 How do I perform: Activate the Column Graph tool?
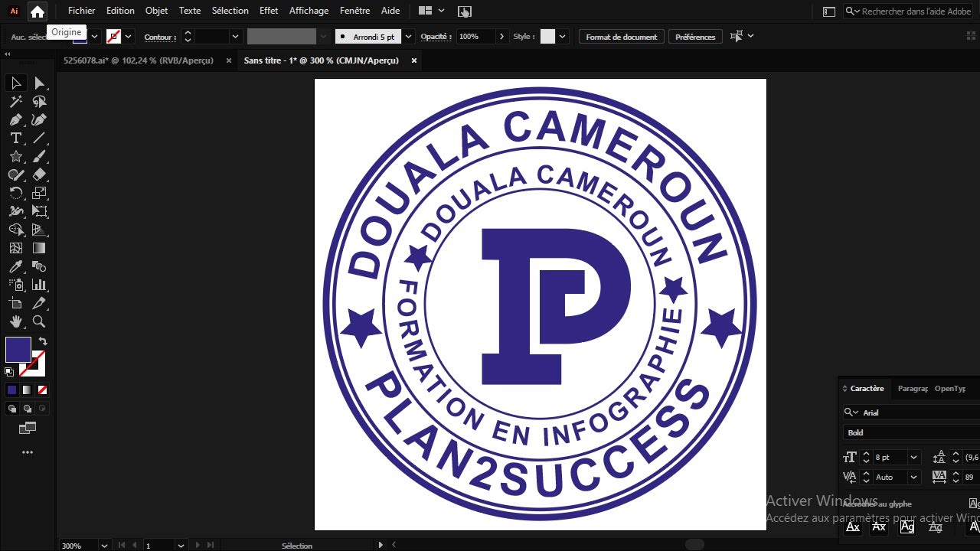coord(40,285)
